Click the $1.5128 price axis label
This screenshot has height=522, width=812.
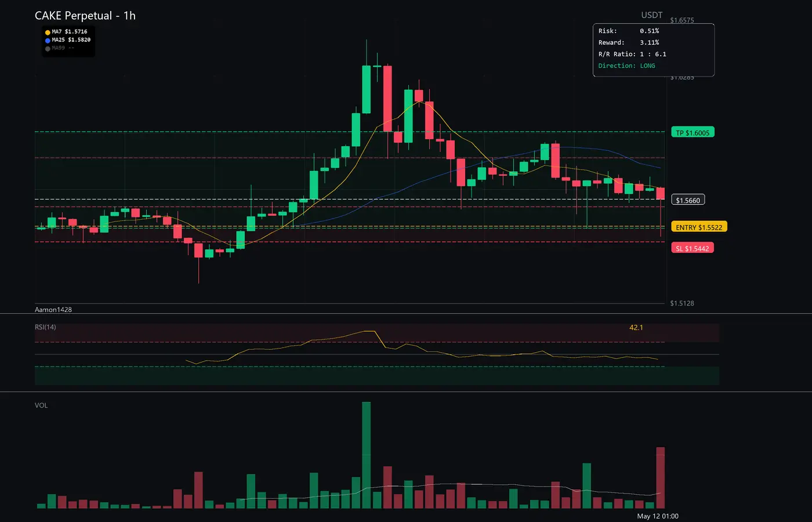[x=682, y=303]
